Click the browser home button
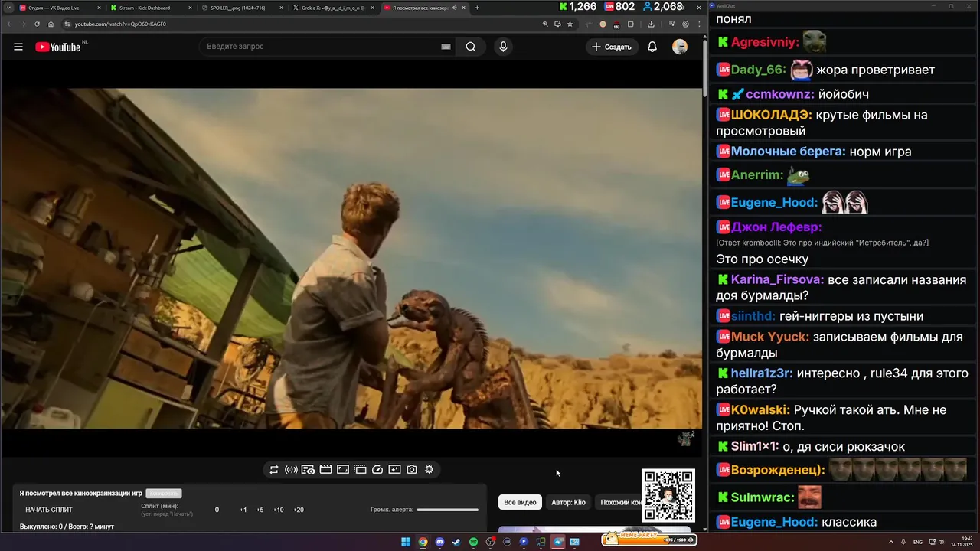 click(x=51, y=24)
